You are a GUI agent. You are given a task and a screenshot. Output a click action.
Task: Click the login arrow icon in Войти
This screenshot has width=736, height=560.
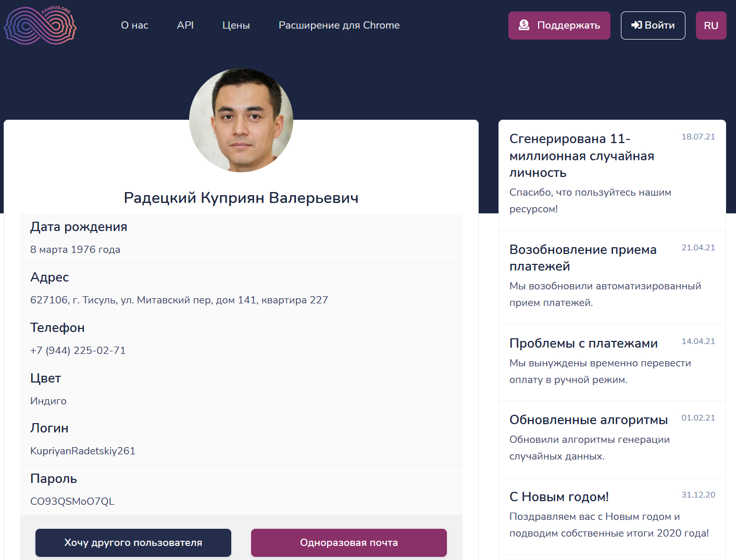(637, 25)
